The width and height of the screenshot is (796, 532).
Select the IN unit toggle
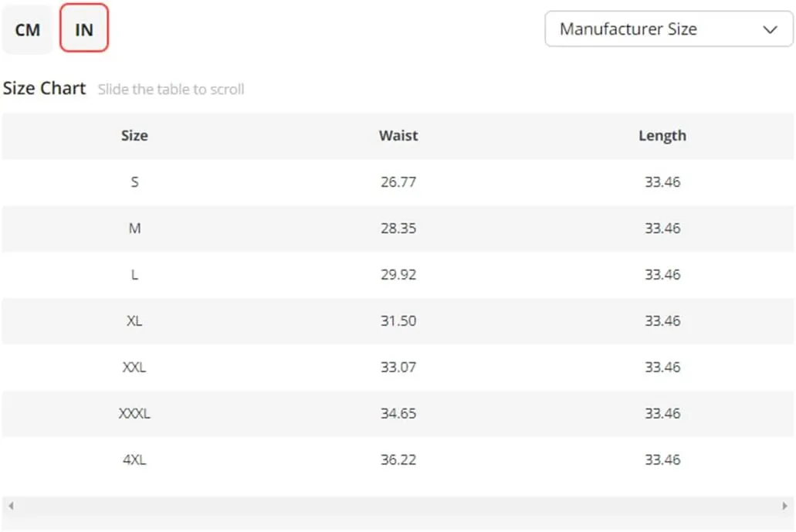coord(83,30)
